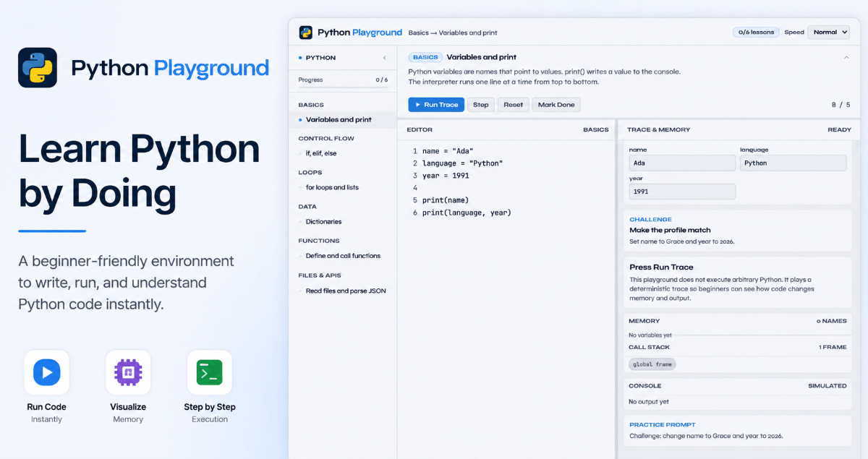Click the TRACE & MEMORY panel heading

coord(659,130)
